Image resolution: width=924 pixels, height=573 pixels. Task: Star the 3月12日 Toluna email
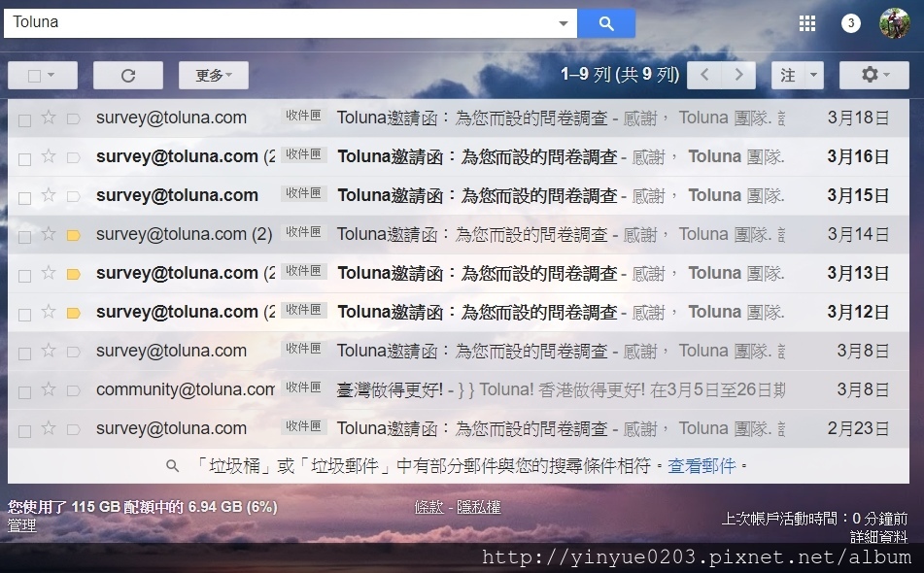click(49, 312)
